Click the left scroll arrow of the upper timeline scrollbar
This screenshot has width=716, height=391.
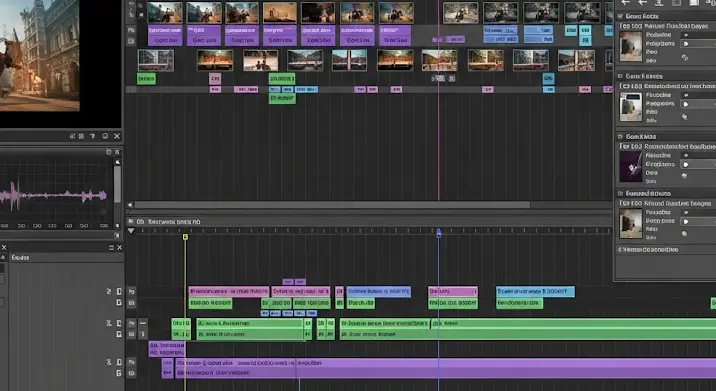click(130, 205)
